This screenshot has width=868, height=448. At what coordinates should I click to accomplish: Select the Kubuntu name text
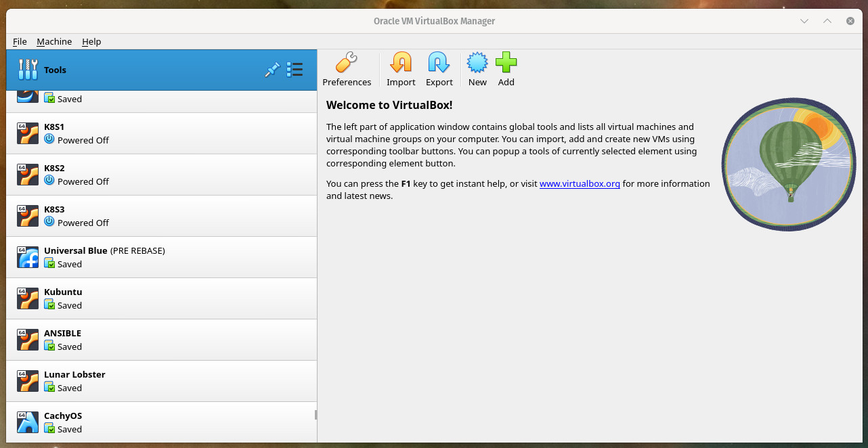pyautogui.click(x=63, y=292)
